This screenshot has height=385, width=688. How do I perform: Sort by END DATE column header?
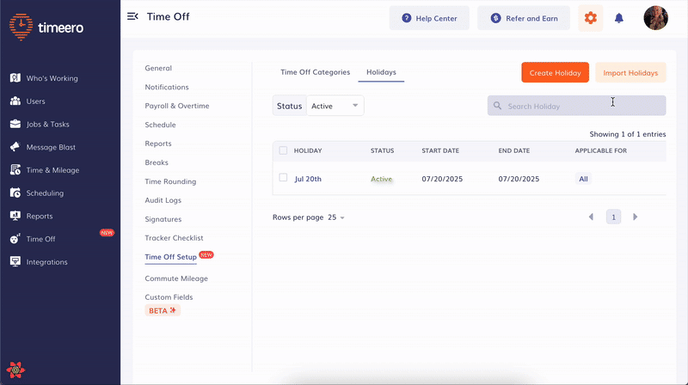click(x=514, y=151)
